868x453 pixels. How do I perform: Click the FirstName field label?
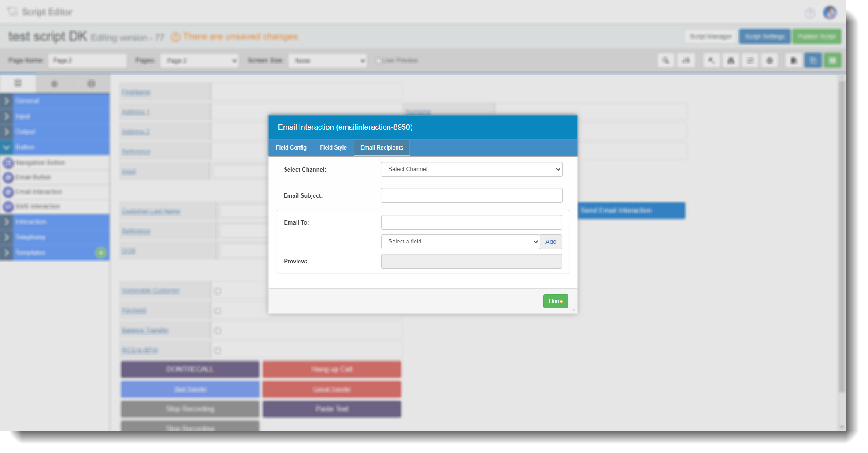point(136,92)
